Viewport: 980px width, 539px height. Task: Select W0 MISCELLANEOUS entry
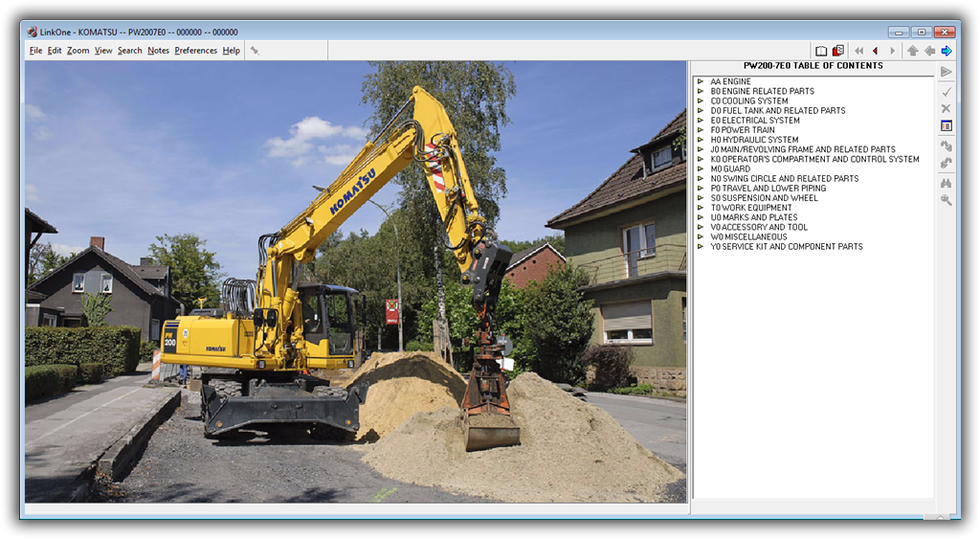748,236
